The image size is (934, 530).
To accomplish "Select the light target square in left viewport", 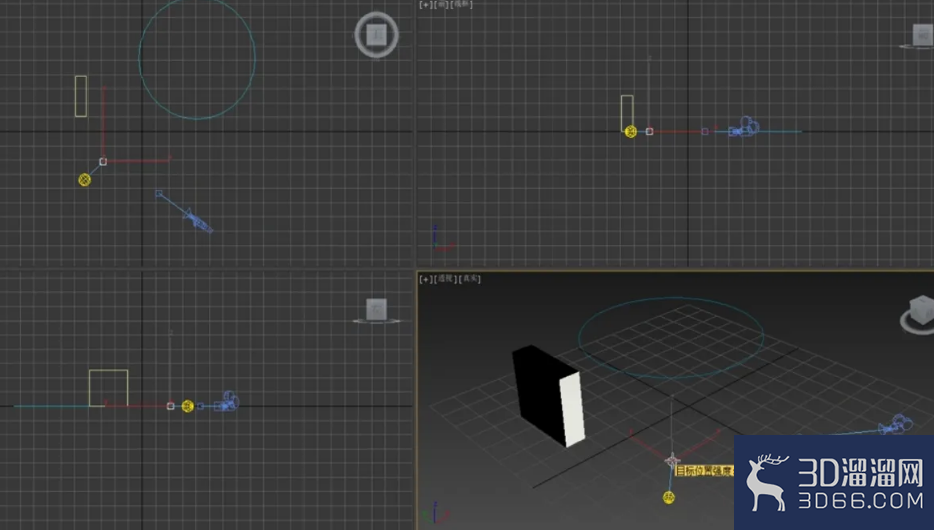I will point(170,406).
